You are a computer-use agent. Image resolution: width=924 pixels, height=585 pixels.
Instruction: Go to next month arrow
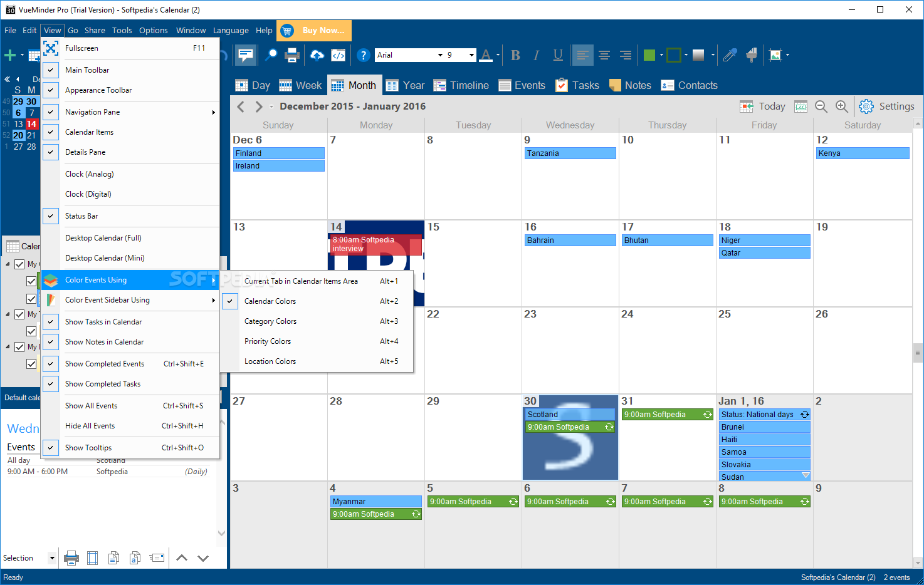point(258,106)
